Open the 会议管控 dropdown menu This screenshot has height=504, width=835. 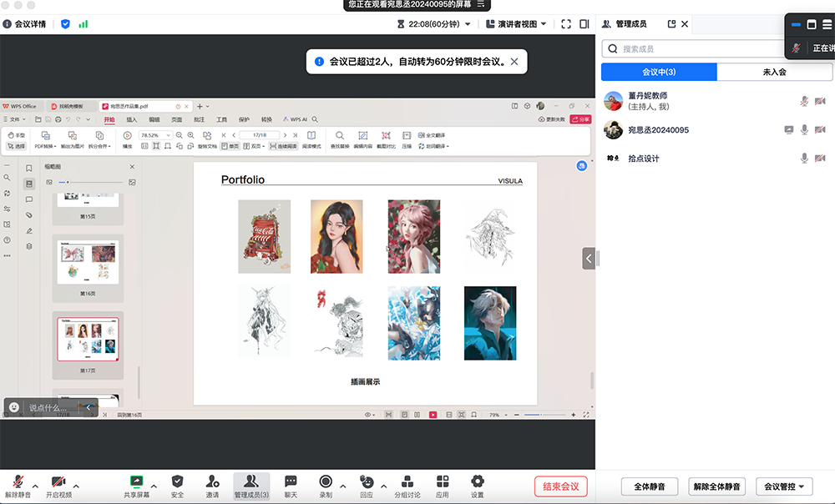coord(784,486)
